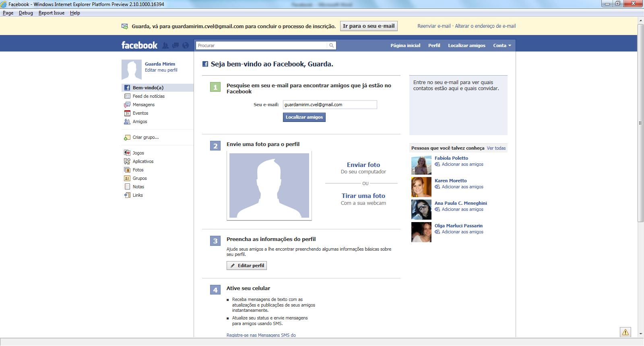Click Olga Marluci Passarin's photo thumbnail

point(421,232)
